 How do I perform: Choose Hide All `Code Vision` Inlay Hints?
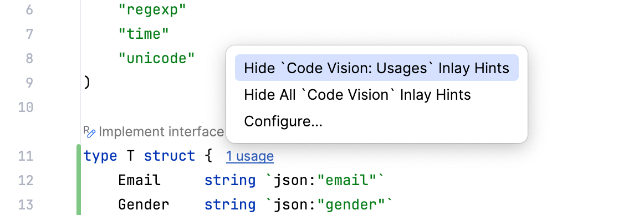(357, 95)
